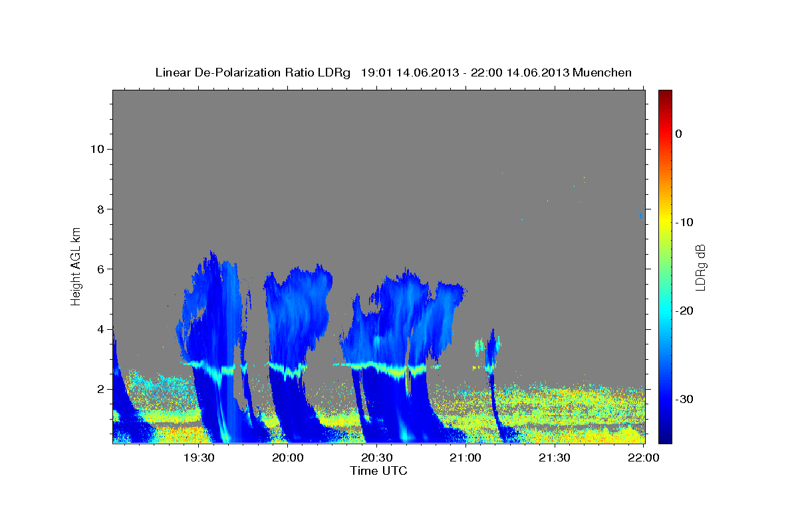Viewport: 798px width, 532px height.
Task: Click the 'Height AGL km' axis label
Action: click(76, 266)
